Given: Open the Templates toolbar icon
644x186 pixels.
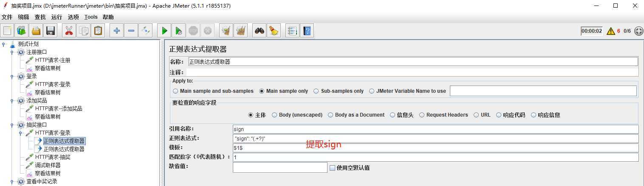Looking at the screenshot, I should coord(21,31).
